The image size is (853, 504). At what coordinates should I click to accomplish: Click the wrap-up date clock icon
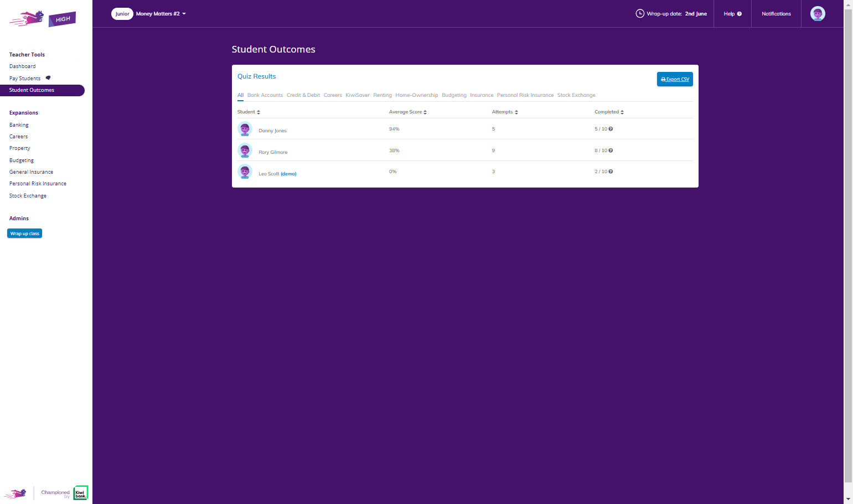click(640, 13)
